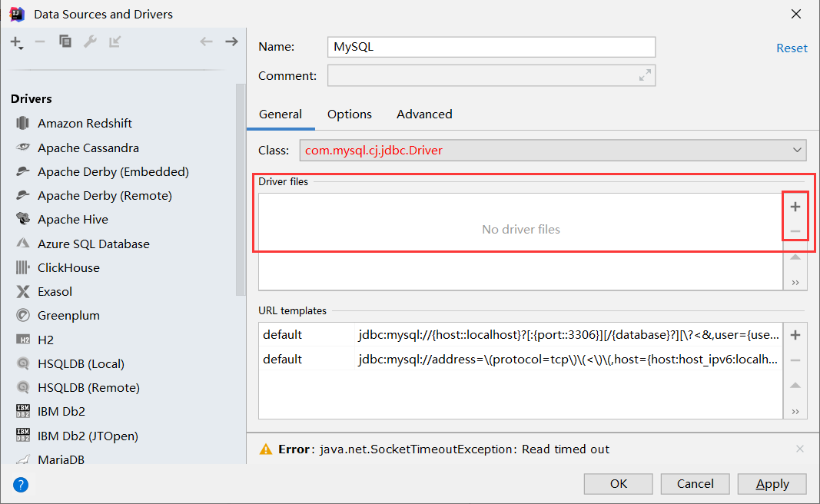Open help with the question mark icon
Image resolution: width=820 pixels, height=504 pixels.
click(21, 485)
